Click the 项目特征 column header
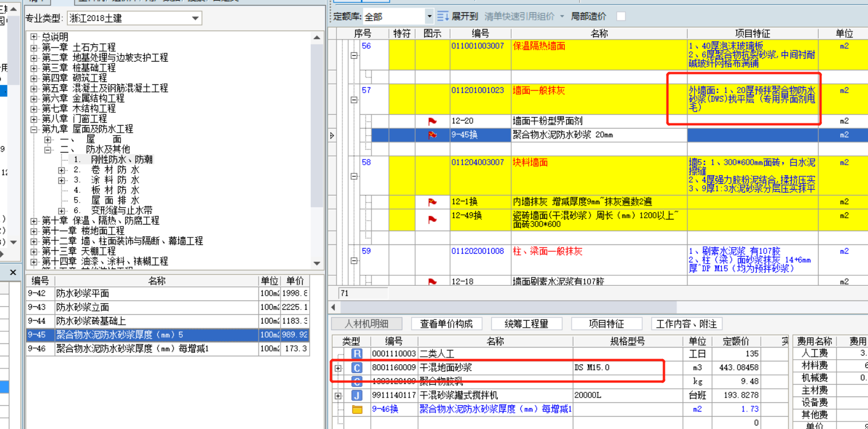 pyautogui.click(x=752, y=34)
